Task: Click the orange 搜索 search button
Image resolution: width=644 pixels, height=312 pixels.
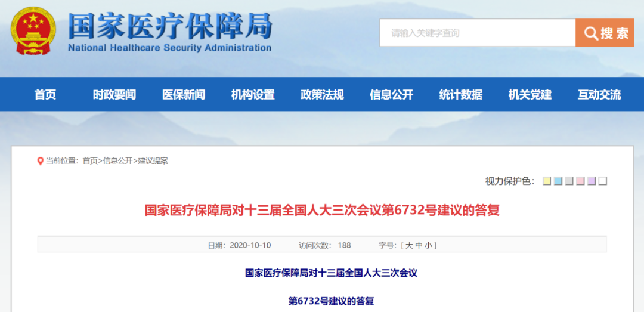Action: (x=604, y=33)
